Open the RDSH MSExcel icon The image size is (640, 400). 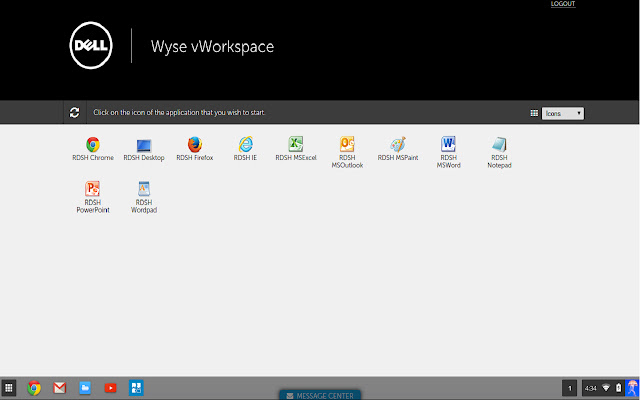[296, 144]
